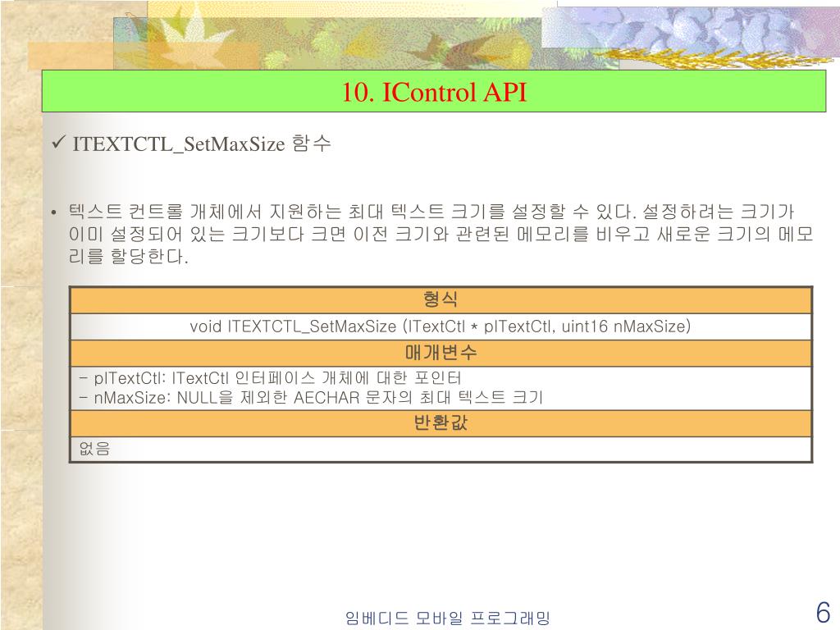Click the "없음" return value cell
Image resolution: width=840 pixels, height=630 pixels.
point(441,449)
